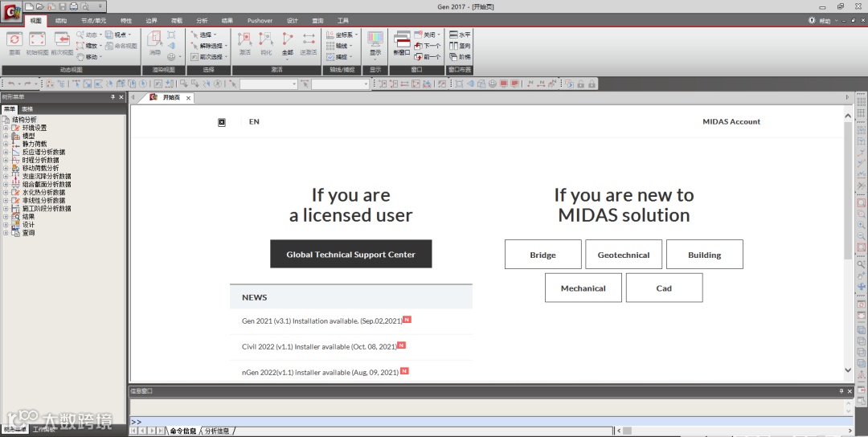Toggle language with the EN selector
This screenshot has height=437, width=868.
(x=254, y=121)
